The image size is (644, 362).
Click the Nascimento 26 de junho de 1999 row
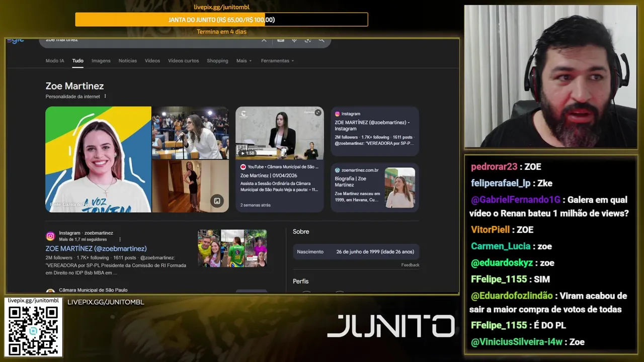356,252
